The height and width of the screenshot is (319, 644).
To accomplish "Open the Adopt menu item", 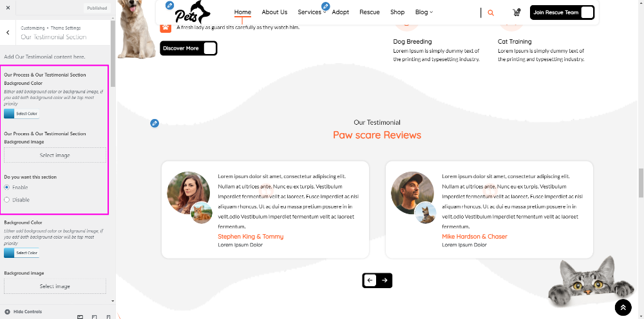I will coord(341,12).
